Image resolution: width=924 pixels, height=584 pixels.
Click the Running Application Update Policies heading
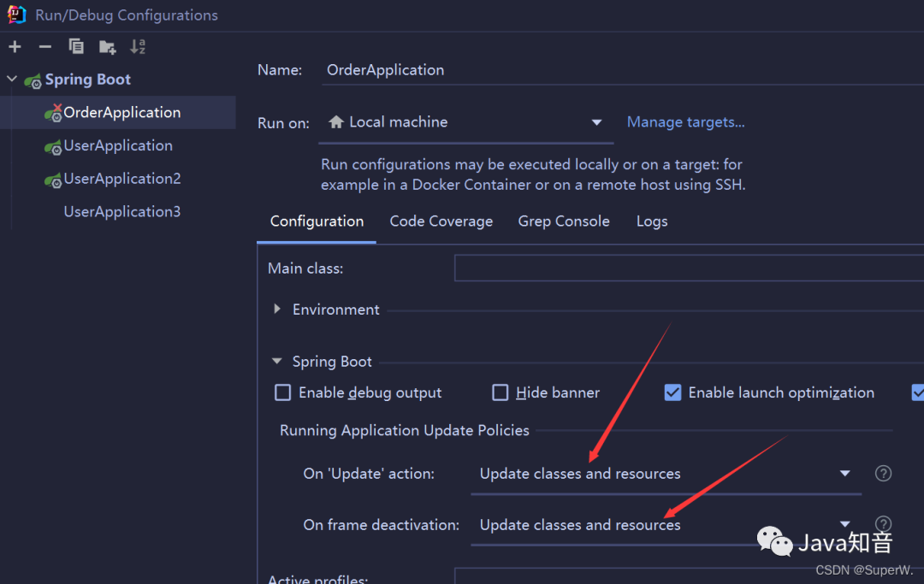[404, 430]
